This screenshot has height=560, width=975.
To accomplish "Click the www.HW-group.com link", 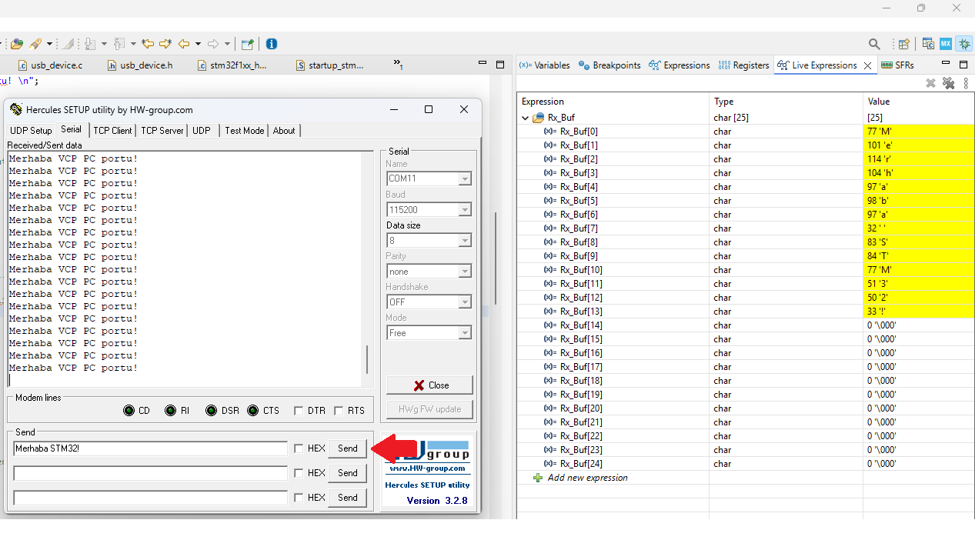I will point(427,468).
